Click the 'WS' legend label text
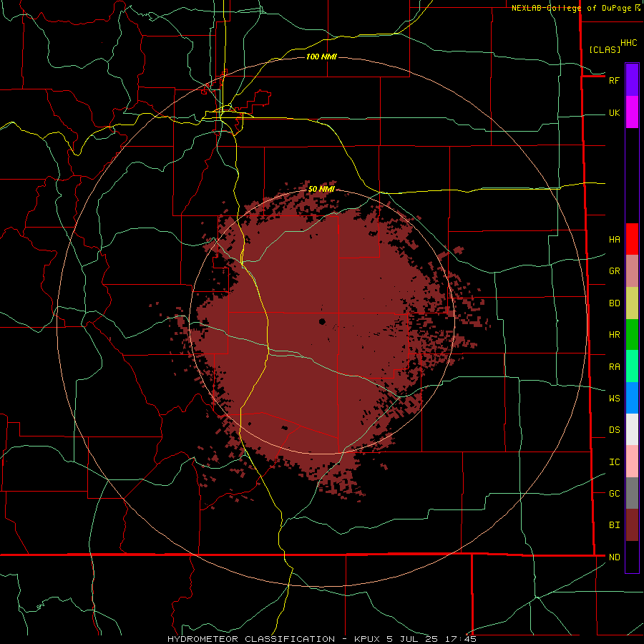Screen dimensions: 644x644 [614, 398]
